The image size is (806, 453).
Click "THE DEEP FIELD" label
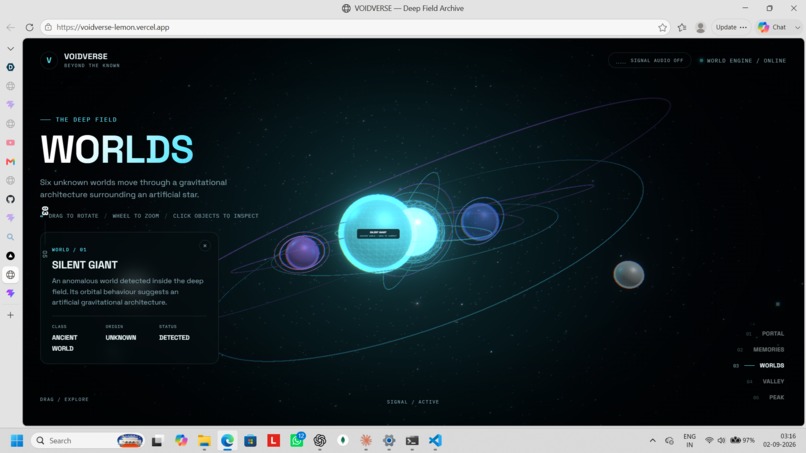pos(86,119)
